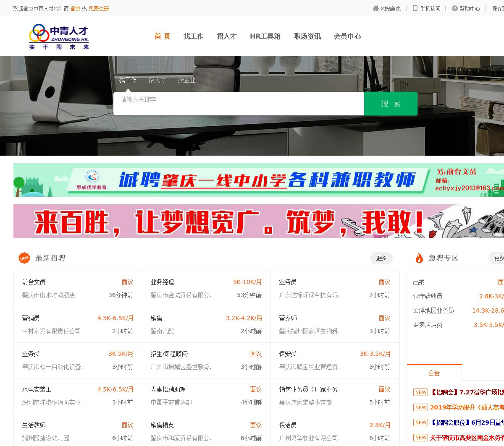This screenshot has height=446, width=504.
Task: Click the 免费注册 link
Action: pos(99,8)
